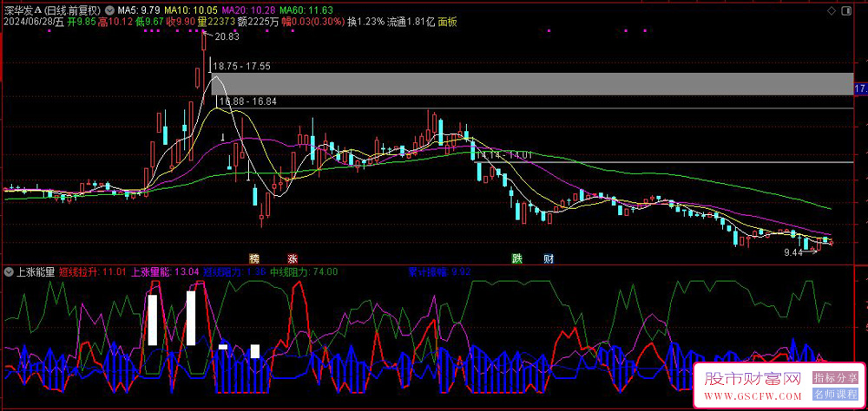Click the 跌 marker icon below chart
Image resolution: width=868 pixels, height=411 pixels.
coord(517,258)
